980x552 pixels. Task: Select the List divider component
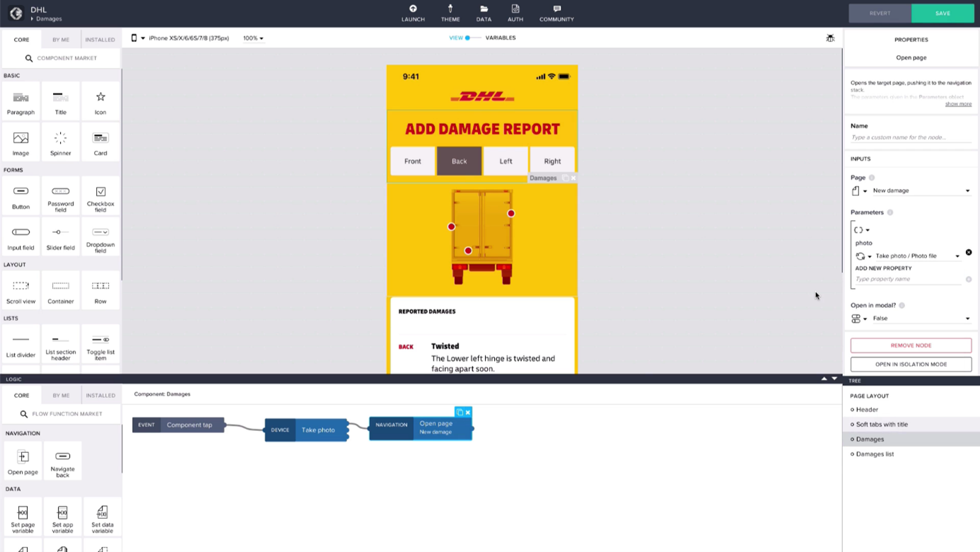[x=21, y=345]
